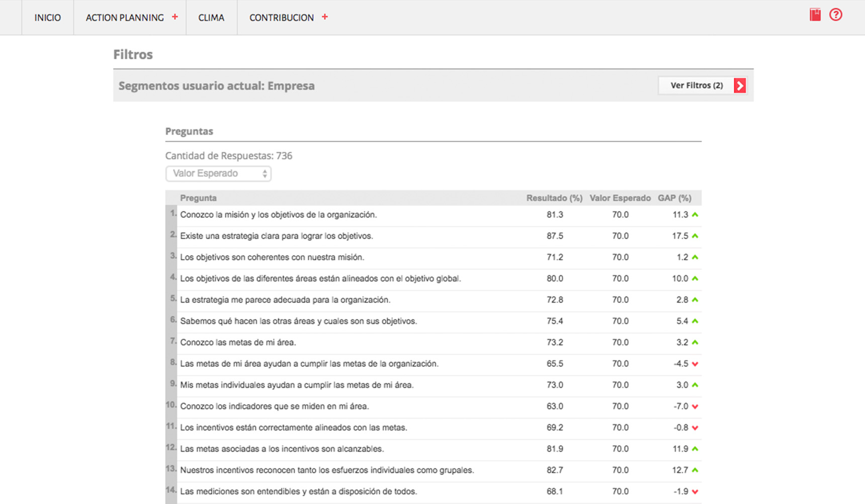
Task: Click green up arrow for GAP 2.8
Action: point(695,300)
